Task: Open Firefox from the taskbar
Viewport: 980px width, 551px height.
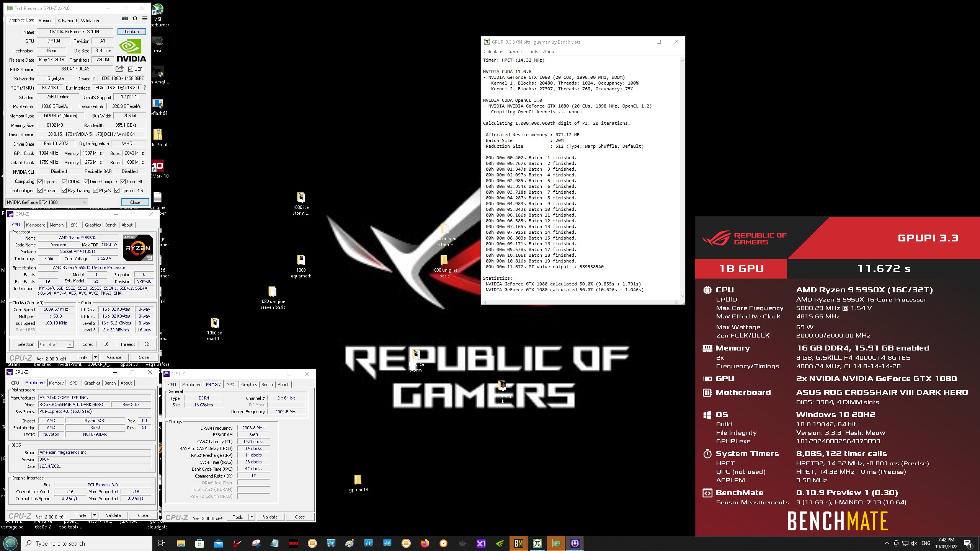Action: point(425,543)
